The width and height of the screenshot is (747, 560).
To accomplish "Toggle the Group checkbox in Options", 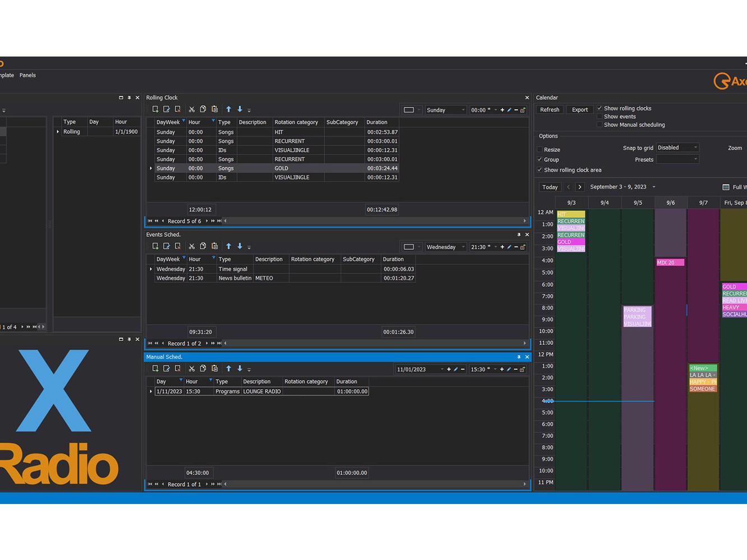I will (540, 160).
